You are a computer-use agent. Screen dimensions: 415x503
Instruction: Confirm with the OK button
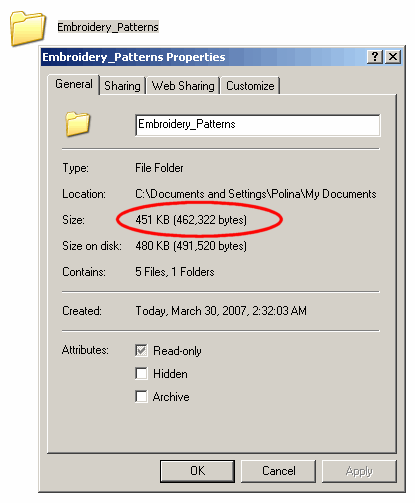[x=197, y=471]
